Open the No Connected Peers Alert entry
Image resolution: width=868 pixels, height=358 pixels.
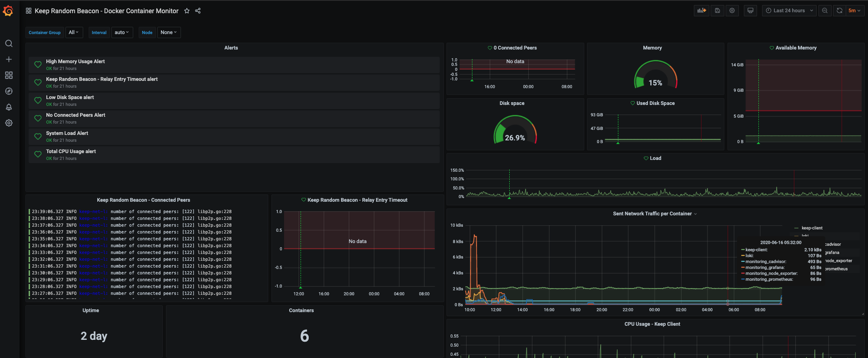(234, 119)
